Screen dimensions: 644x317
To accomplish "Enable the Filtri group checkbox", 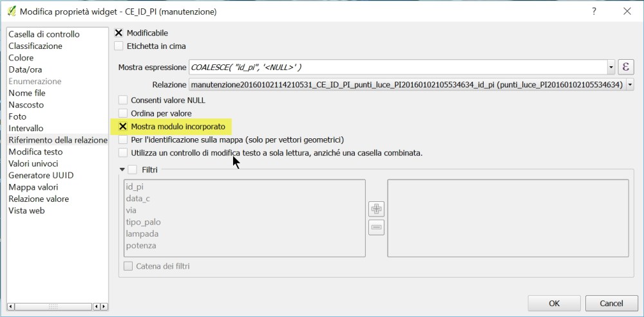I will coord(133,169).
